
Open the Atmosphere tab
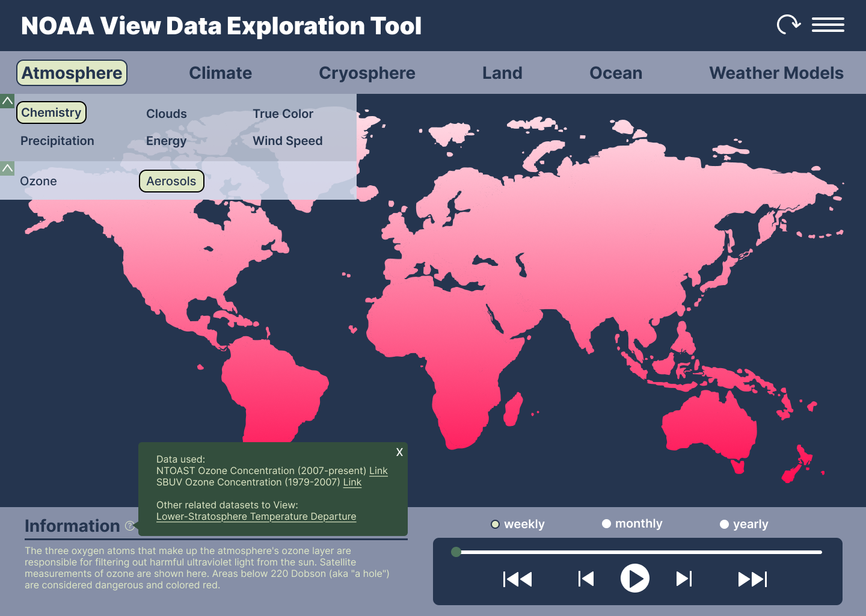coord(72,73)
